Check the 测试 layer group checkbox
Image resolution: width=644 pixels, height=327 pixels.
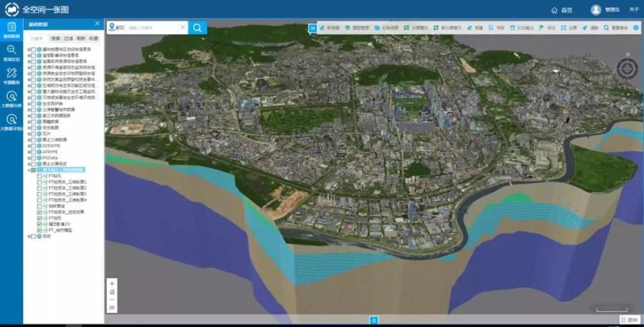click(33, 236)
